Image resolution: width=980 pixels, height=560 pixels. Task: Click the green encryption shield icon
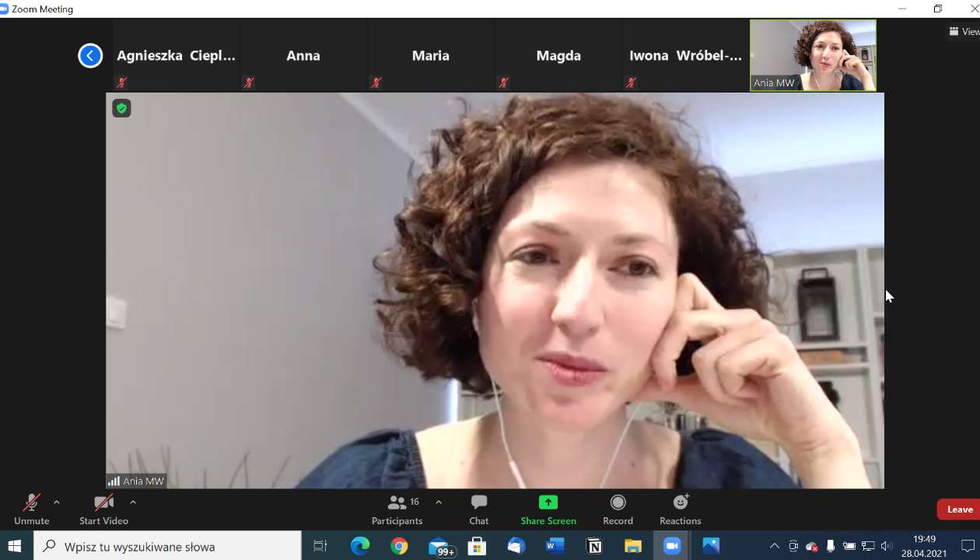point(121,108)
